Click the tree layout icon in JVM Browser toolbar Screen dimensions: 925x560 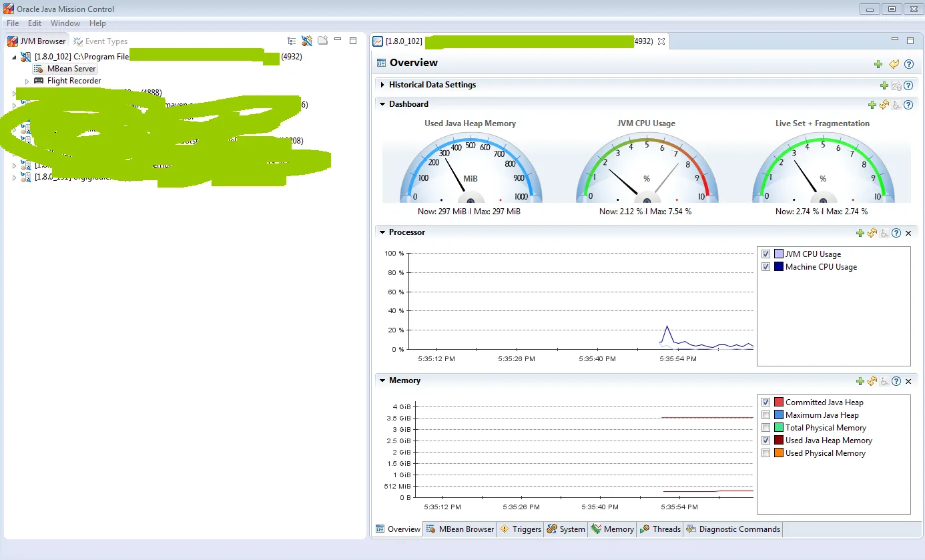292,41
